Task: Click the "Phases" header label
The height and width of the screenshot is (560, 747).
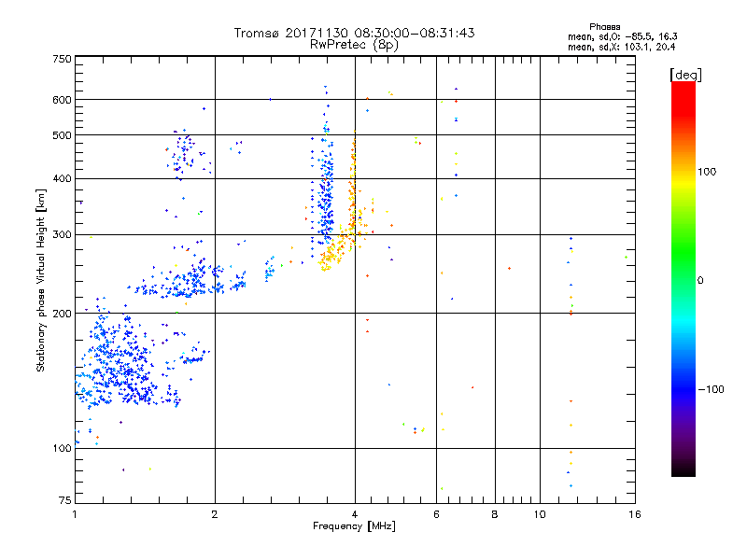Action: pyautogui.click(x=604, y=27)
